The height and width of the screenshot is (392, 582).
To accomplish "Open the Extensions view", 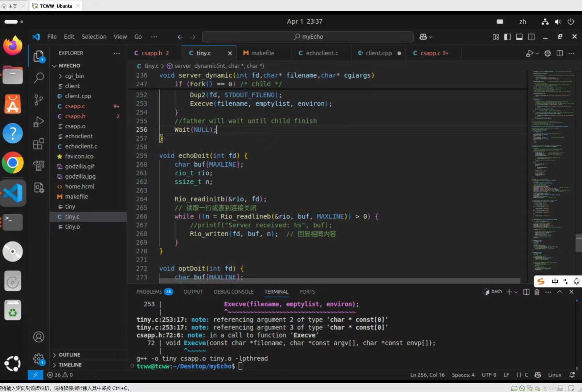I will pyautogui.click(x=38, y=144).
